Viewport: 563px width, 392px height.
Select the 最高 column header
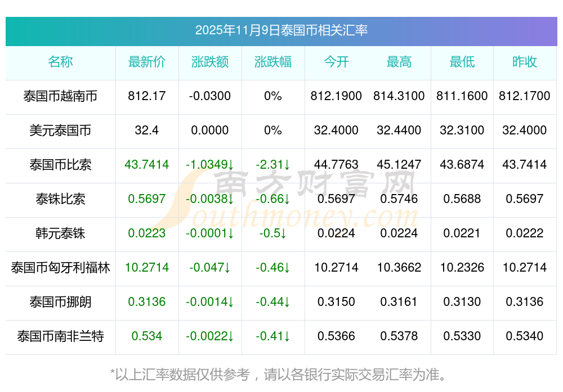click(x=399, y=62)
